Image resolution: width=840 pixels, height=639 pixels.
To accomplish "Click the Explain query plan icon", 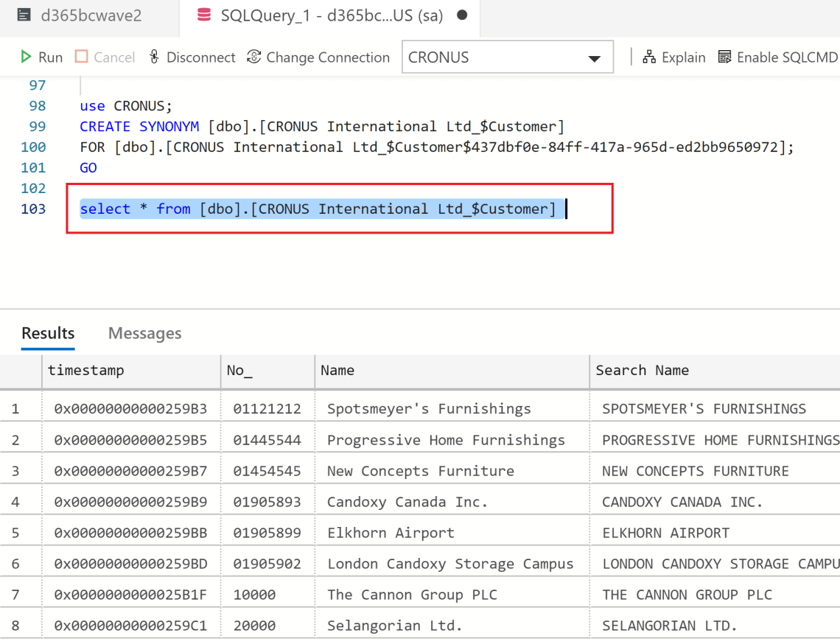I will pos(651,56).
